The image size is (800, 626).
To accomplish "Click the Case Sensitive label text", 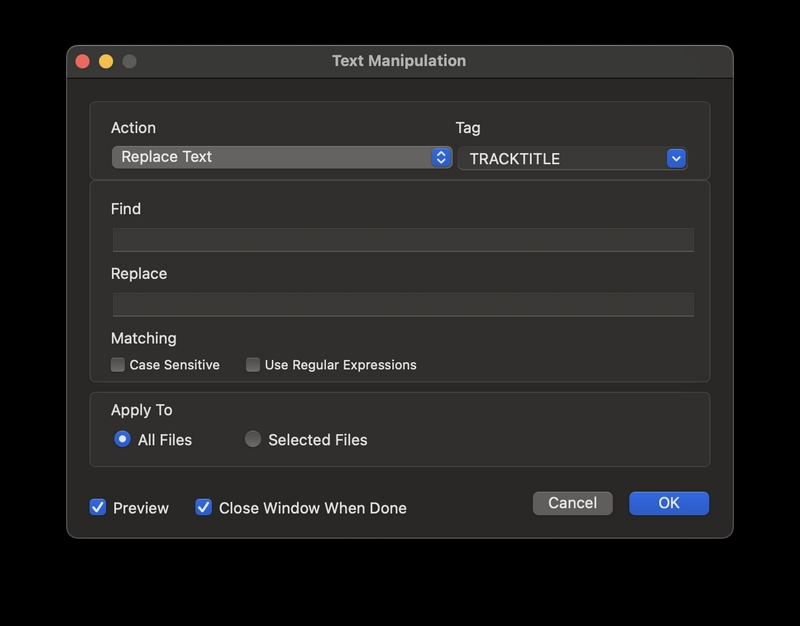I will point(174,365).
